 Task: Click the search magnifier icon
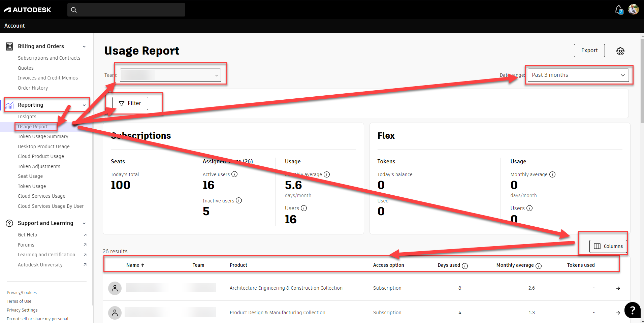tap(74, 10)
